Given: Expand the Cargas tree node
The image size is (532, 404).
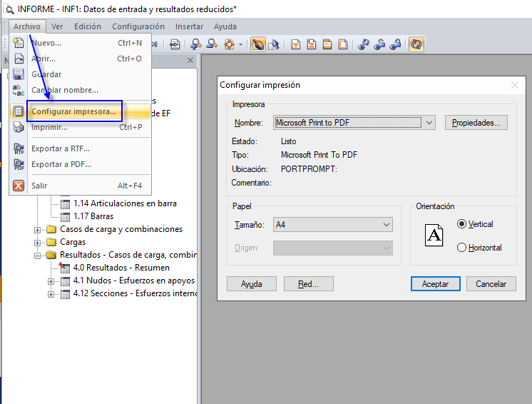Looking at the screenshot, I should [37, 243].
